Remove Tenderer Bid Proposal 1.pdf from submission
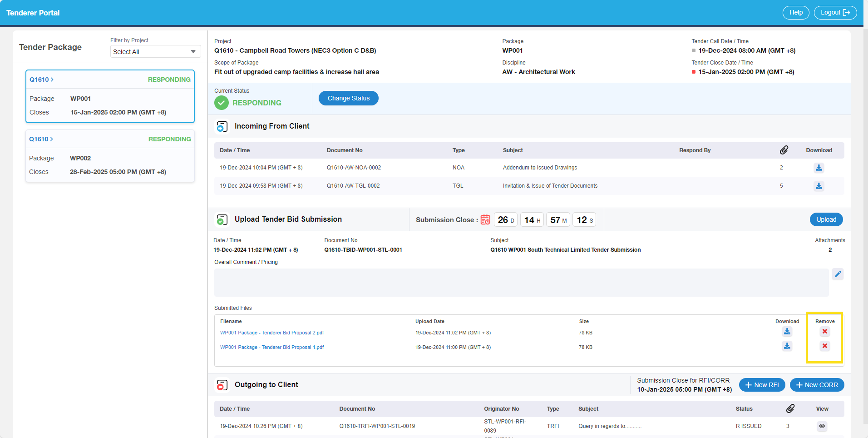 pos(825,346)
